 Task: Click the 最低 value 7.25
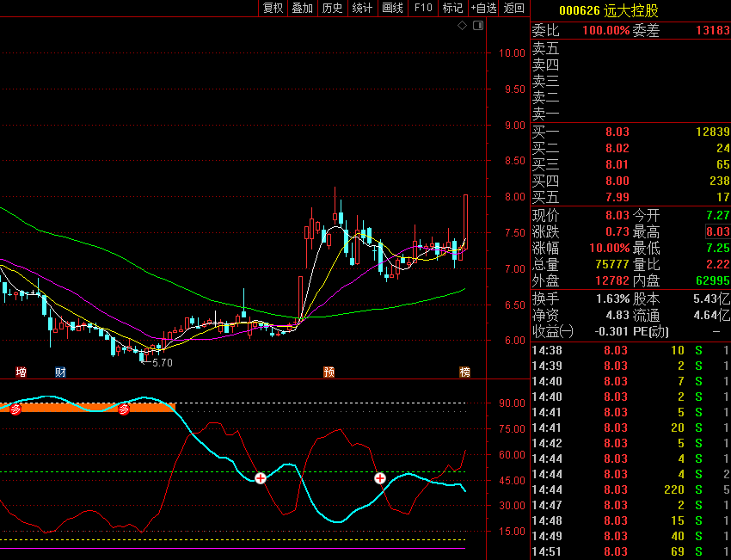[x=718, y=248]
